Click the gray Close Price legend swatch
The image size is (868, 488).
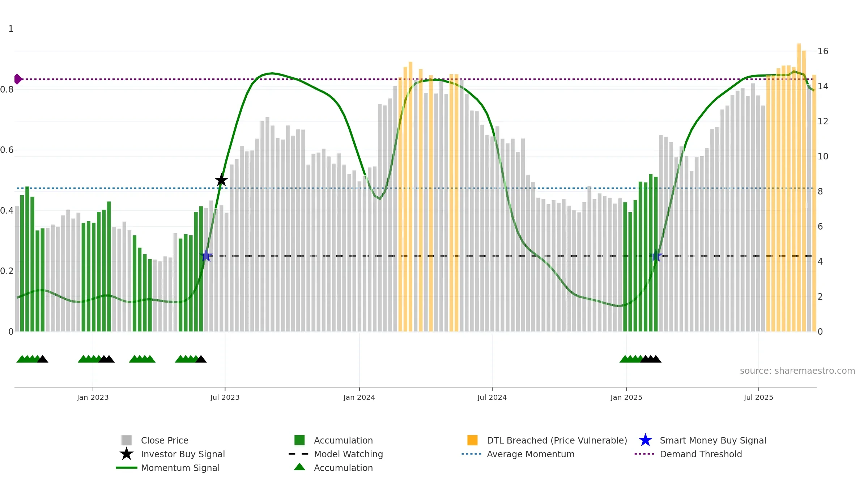(x=127, y=440)
